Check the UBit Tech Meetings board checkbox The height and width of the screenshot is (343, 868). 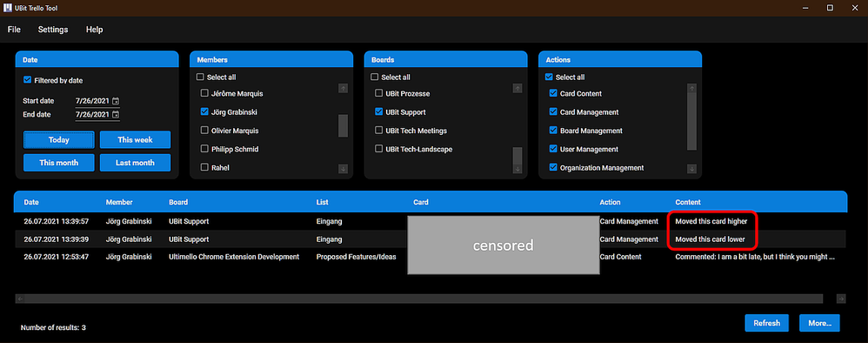click(378, 131)
